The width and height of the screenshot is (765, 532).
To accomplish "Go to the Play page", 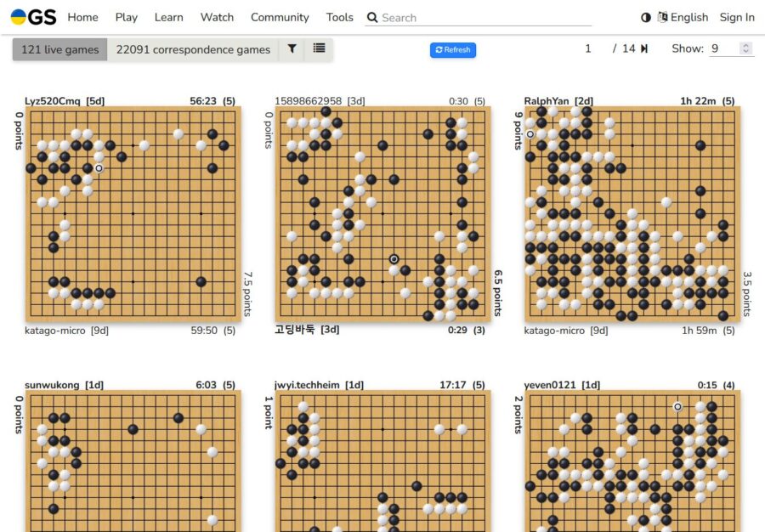I will (x=126, y=17).
